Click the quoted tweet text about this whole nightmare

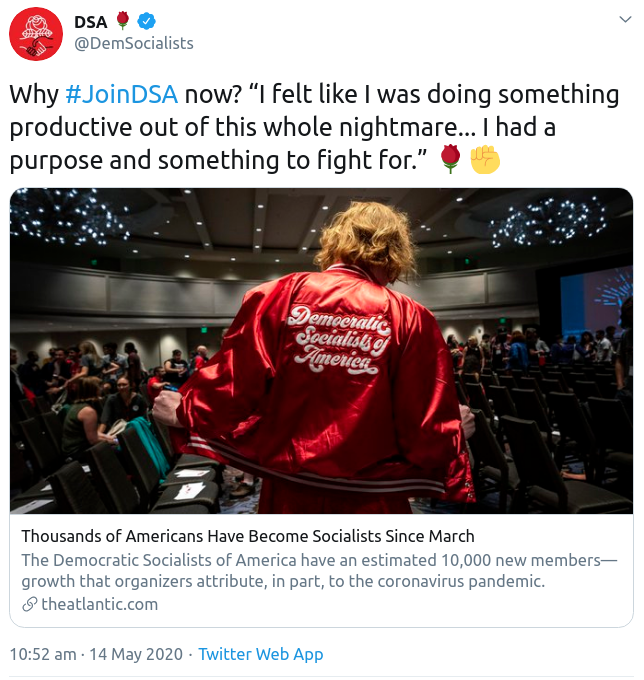(x=314, y=127)
